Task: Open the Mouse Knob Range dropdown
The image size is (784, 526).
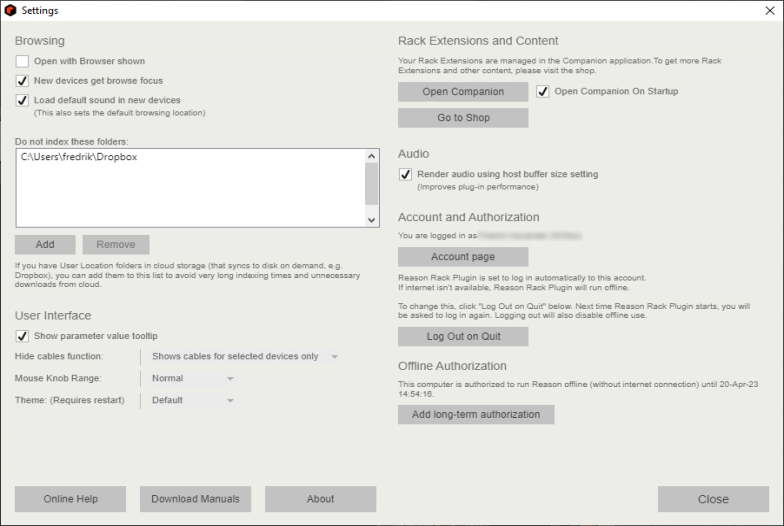Action: pyautogui.click(x=192, y=378)
